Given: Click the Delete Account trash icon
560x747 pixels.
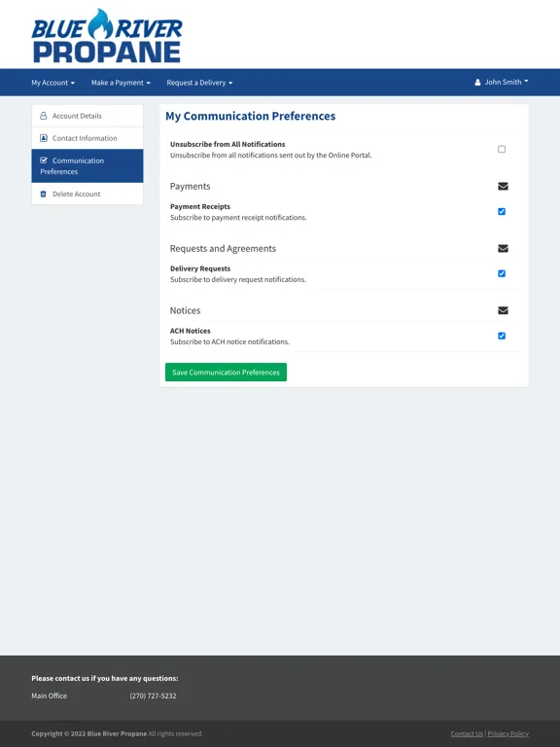Looking at the screenshot, I should click(x=44, y=194).
